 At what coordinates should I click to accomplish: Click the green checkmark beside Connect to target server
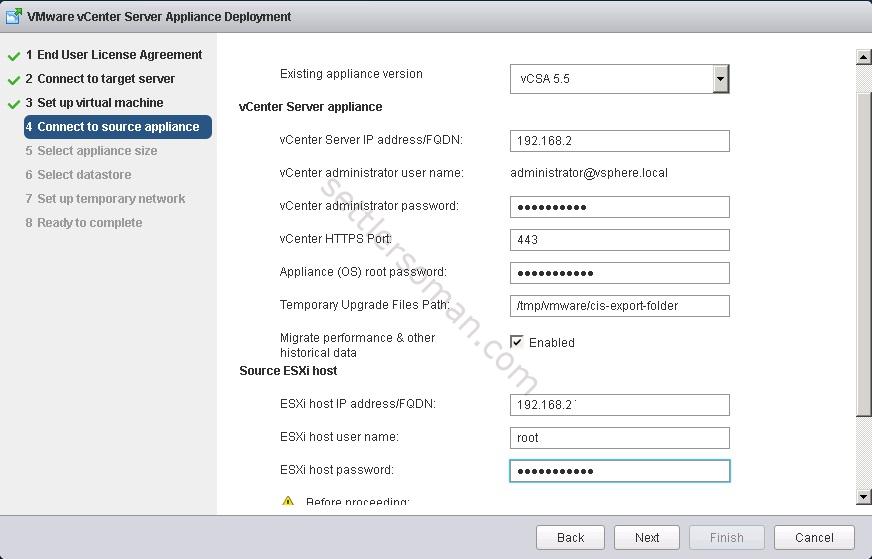(14, 80)
